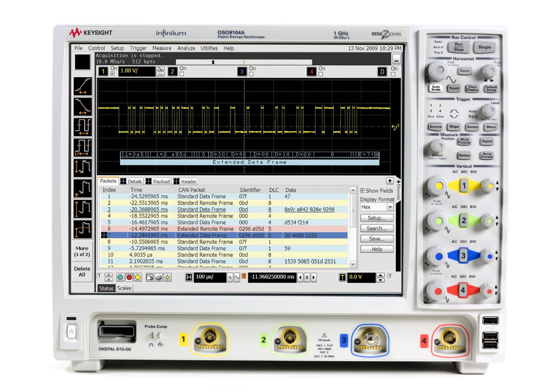The image size is (545, 392).
Task: Move horizontal position left with arrow
Action: pos(300,277)
